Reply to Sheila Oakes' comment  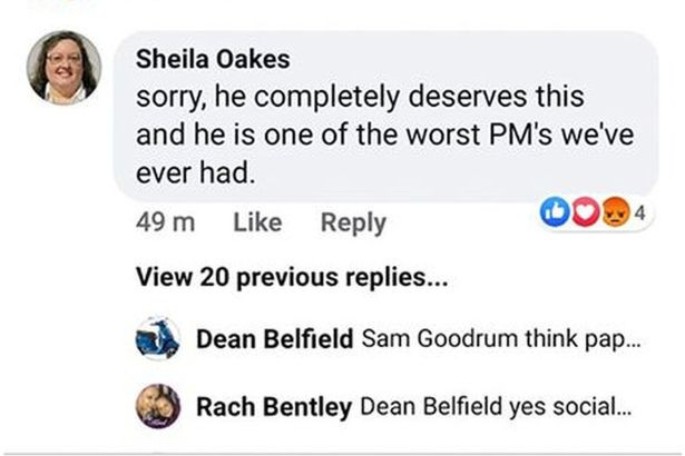click(x=353, y=223)
